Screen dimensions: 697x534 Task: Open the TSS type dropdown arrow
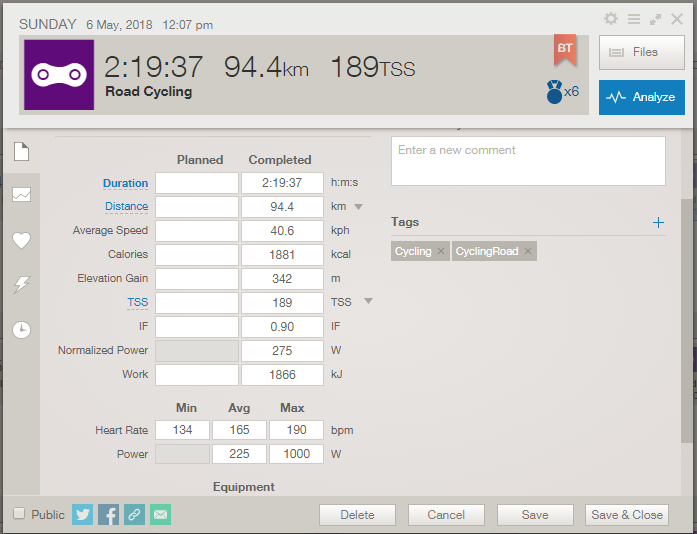click(x=367, y=302)
